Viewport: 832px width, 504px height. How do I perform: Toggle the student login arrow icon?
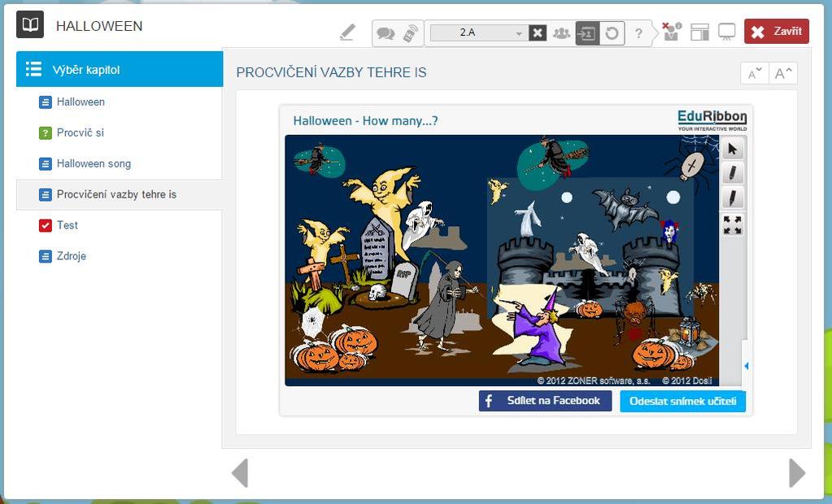coord(587,33)
